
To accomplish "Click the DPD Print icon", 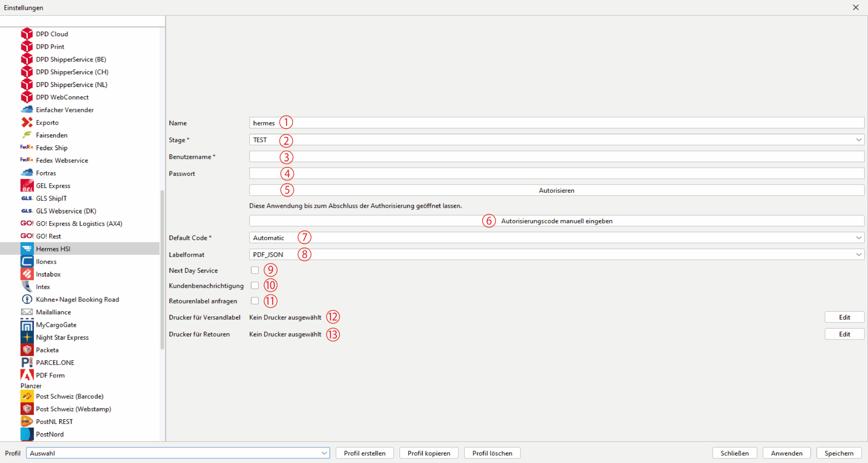I will coord(27,46).
